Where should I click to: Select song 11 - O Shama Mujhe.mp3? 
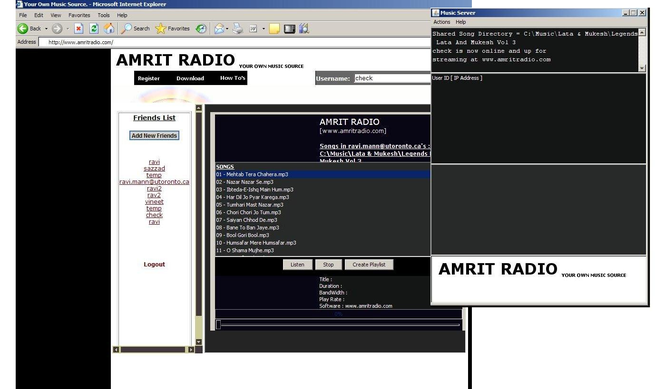pyautogui.click(x=322, y=251)
